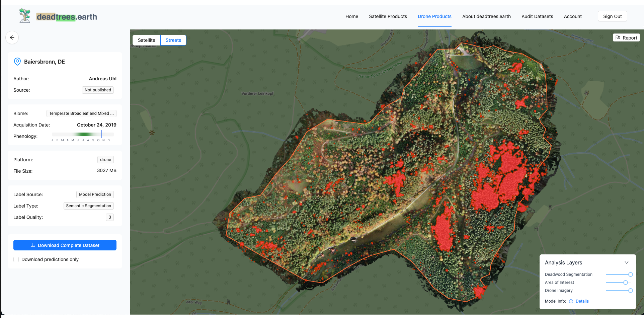Click the info circle next to Model Info
The image size is (644, 318).
[x=571, y=301]
